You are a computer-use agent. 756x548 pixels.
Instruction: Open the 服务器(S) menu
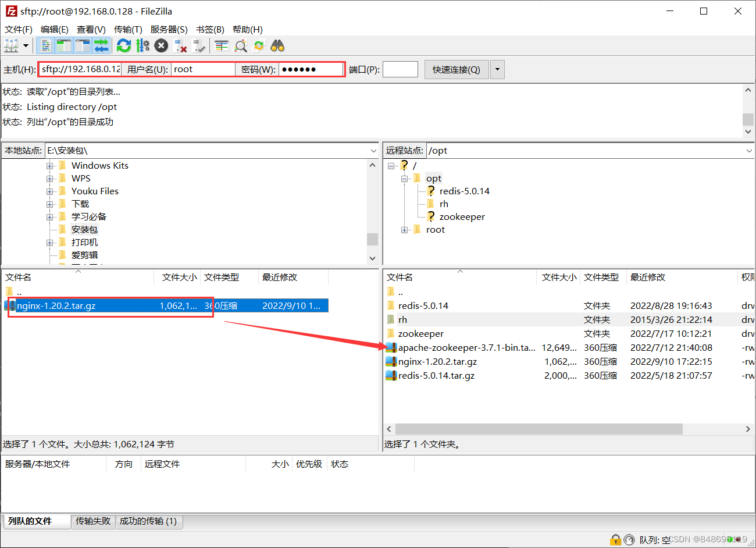[x=169, y=29]
